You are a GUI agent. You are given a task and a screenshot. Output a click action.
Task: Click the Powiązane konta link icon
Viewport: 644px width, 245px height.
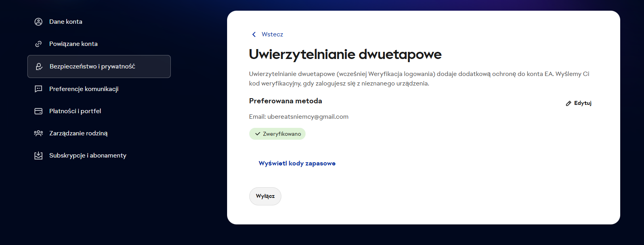pos(38,44)
